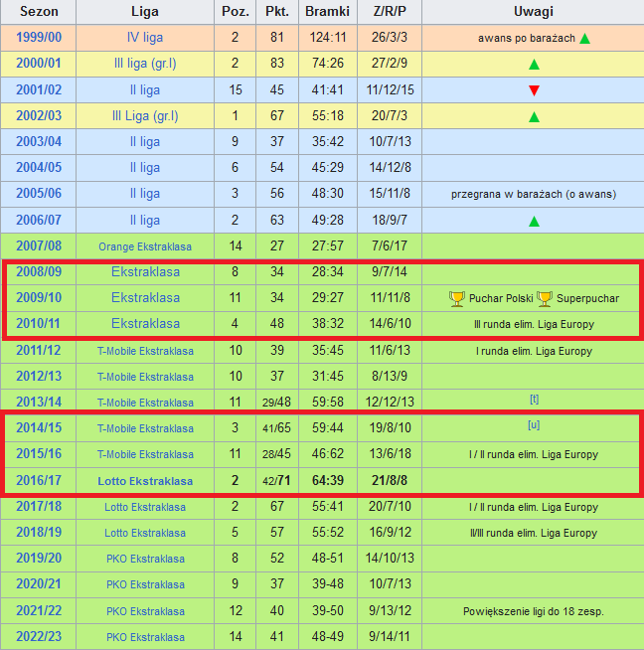Open III Liga (gr.I) link for 2002/03
Viewport: 644px width, 650px height.
(145, 116)
